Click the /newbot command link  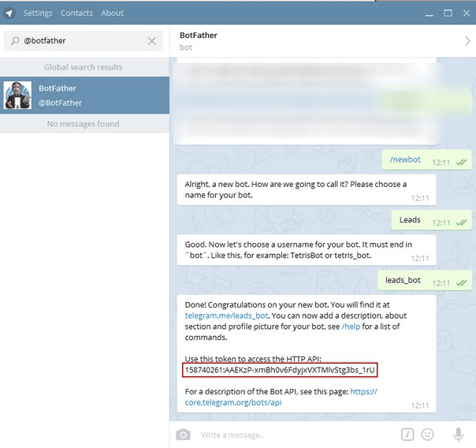(x=405, y=159)
